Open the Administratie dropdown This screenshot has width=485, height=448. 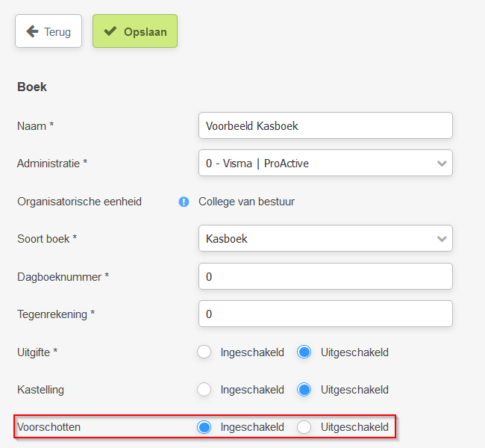click(325, 164)
